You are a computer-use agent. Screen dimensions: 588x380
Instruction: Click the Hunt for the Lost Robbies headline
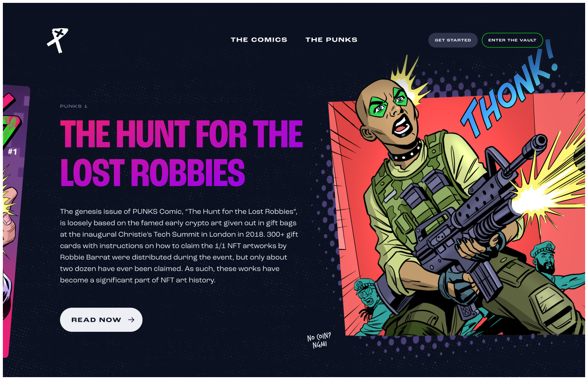coord(181,153)
